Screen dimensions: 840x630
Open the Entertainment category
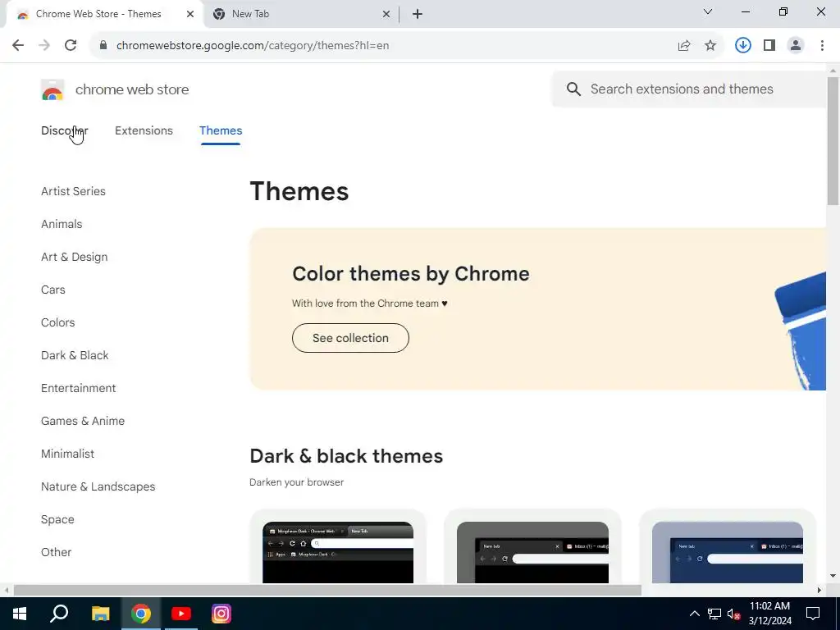pyautogui.click(x=78, y=388)
